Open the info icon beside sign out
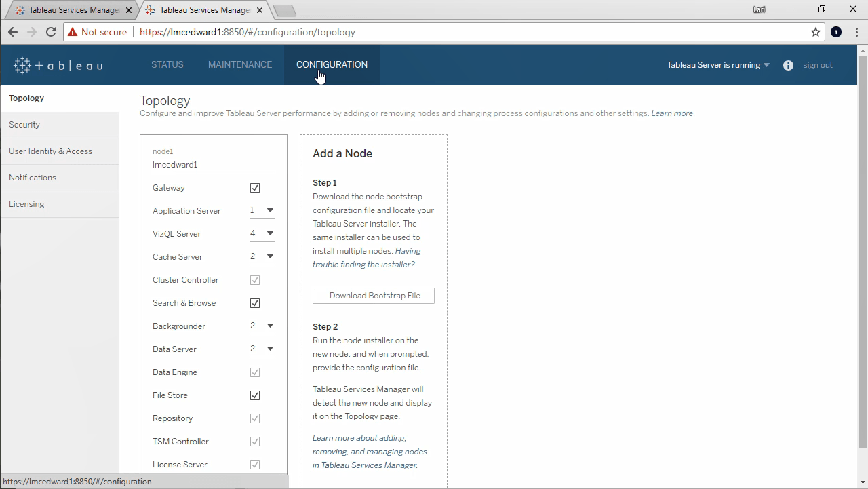The width and height of the screenshot is (868, 489). [x=788, y=65]
